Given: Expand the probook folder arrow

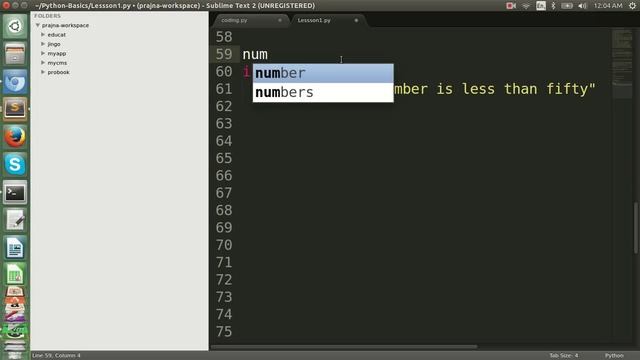Looking at the screenshot, I should [43, 72].
